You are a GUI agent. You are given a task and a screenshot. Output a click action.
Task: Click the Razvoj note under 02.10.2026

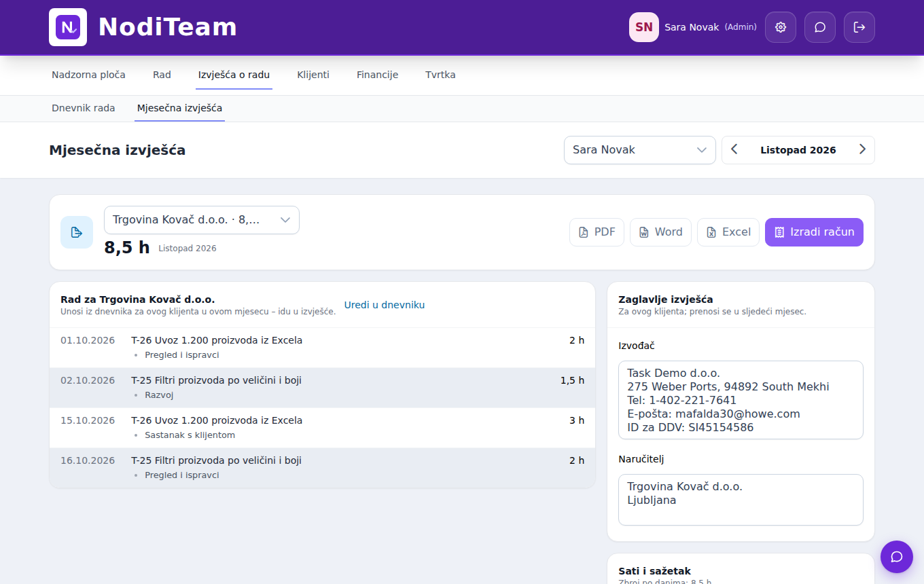click(x=159, y=395)
